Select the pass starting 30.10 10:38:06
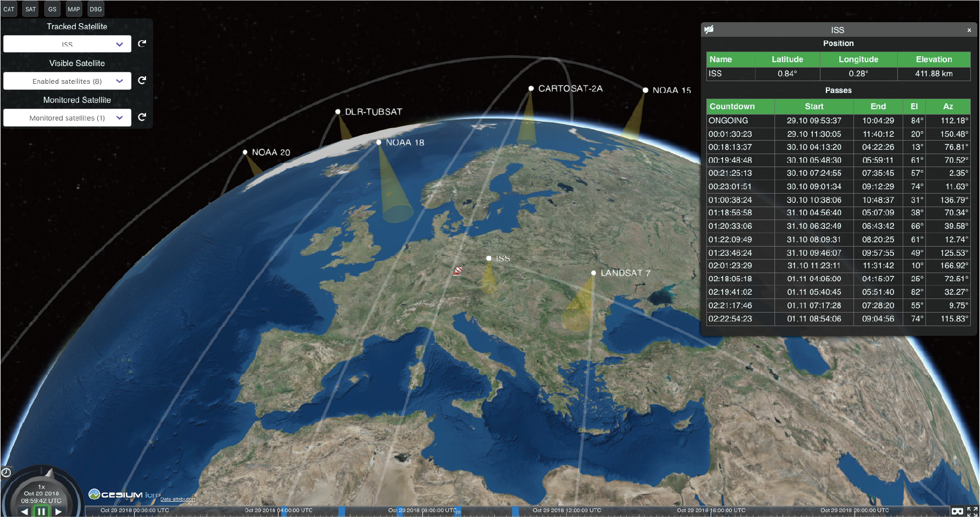 [x=838, y=200]
